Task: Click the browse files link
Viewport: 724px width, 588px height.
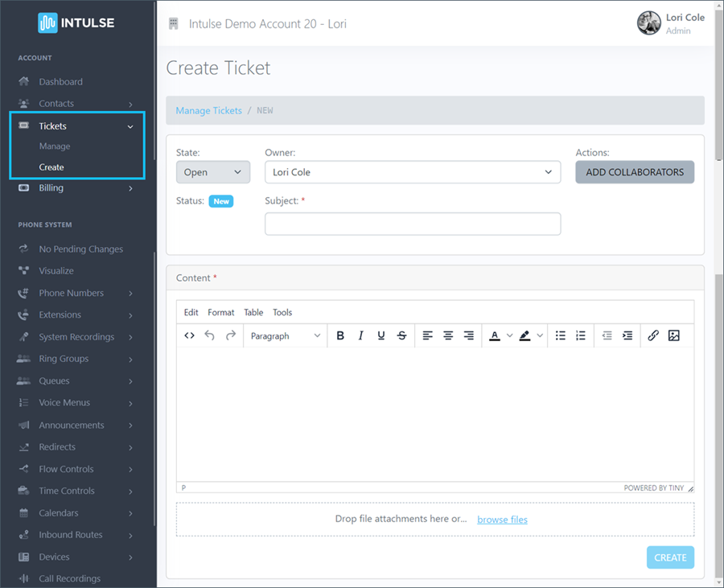Action: click(502, 520)
